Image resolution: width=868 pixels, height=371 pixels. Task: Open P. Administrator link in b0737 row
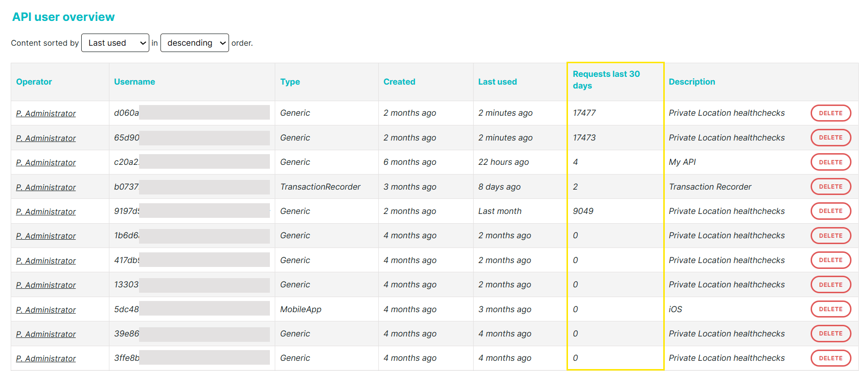(x=46, y=187)
